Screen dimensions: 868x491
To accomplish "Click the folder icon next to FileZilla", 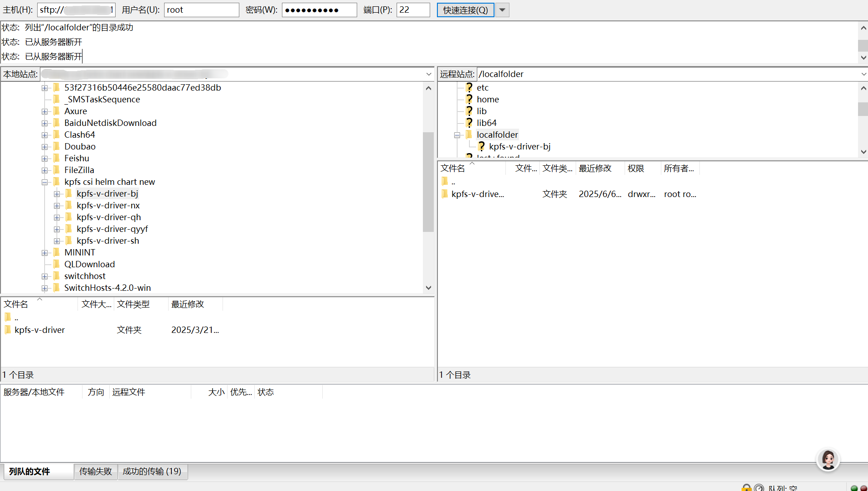I will tap(57, 170).
